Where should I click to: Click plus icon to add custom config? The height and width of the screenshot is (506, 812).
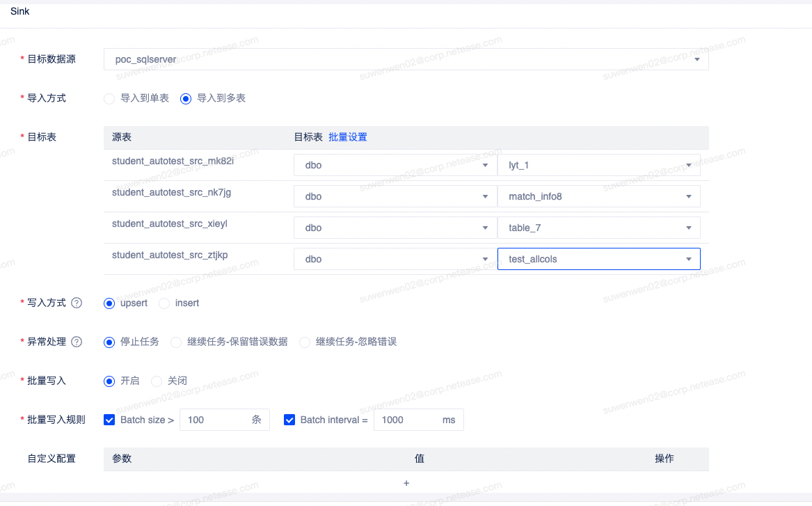pyautogui.click(x=406, y=483)
